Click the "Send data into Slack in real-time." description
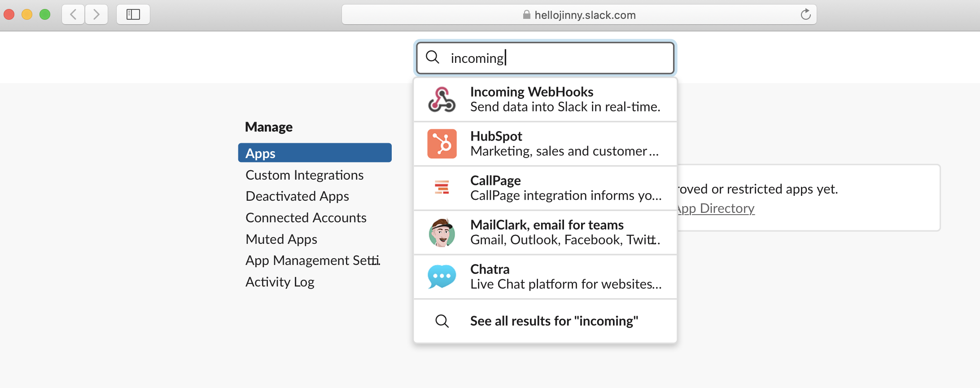 [565, 107]
